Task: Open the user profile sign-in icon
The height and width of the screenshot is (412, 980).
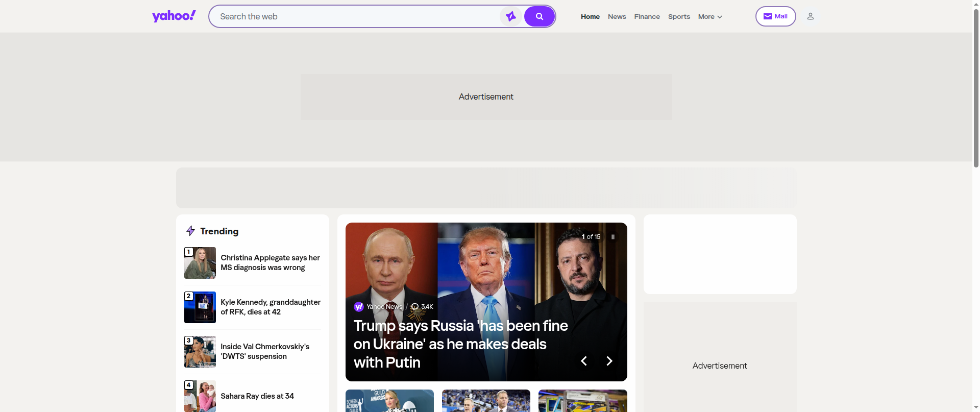Action: 810,16
